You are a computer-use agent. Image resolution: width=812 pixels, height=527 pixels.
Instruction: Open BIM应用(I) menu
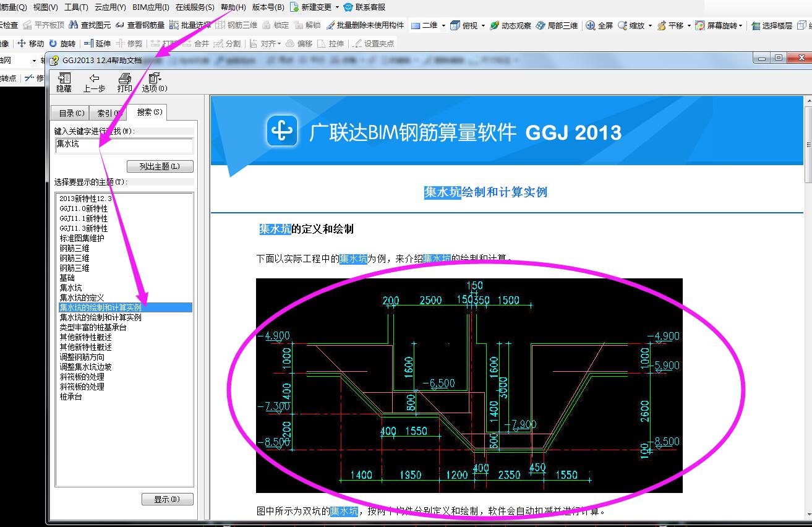click(151, 7)
